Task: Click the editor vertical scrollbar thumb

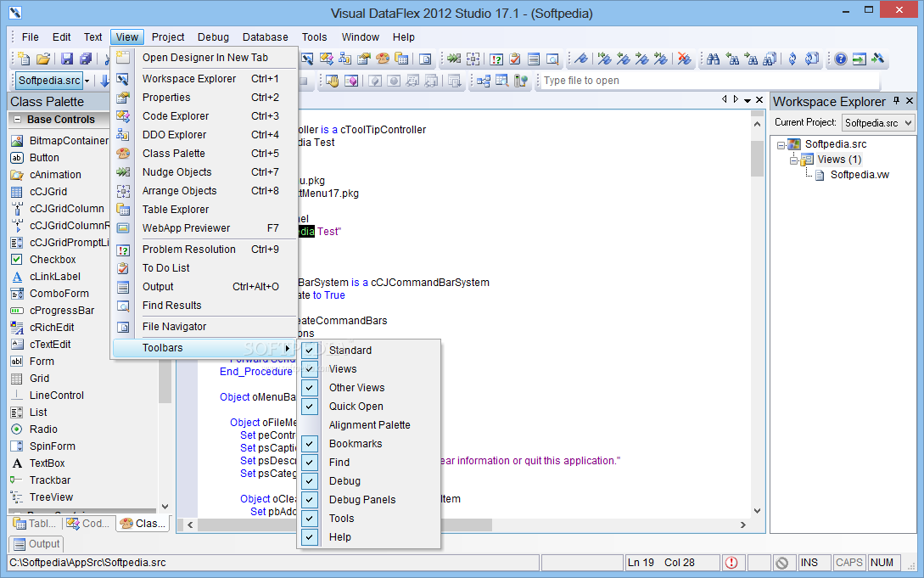Action: [x=757, y=158]
